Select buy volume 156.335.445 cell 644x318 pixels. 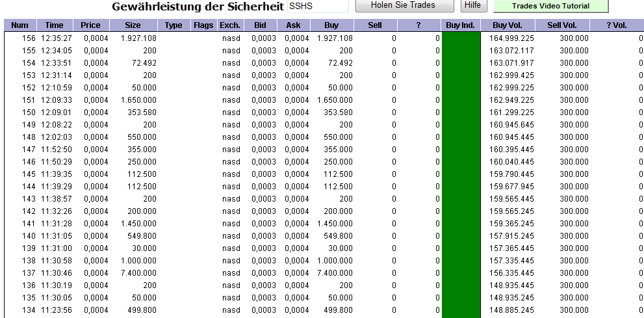(511, 273)
